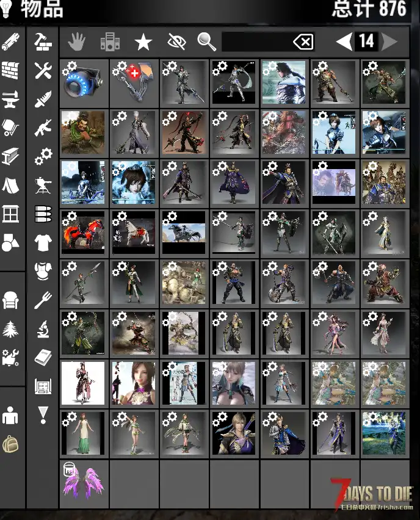Select the rock wheelbarrow category icon
Image resolution: width=420 pixels, height=520 pixels.
point(10,128)
